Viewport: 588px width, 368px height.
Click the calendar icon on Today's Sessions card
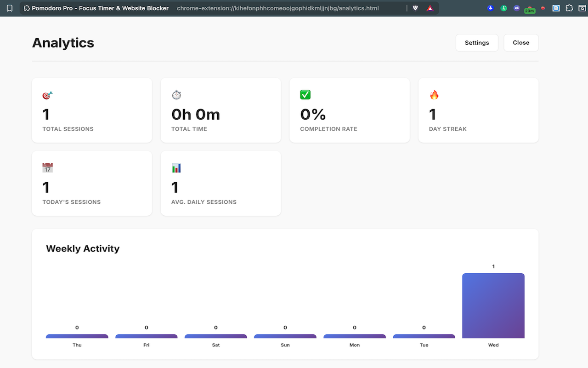coord(47,168)
